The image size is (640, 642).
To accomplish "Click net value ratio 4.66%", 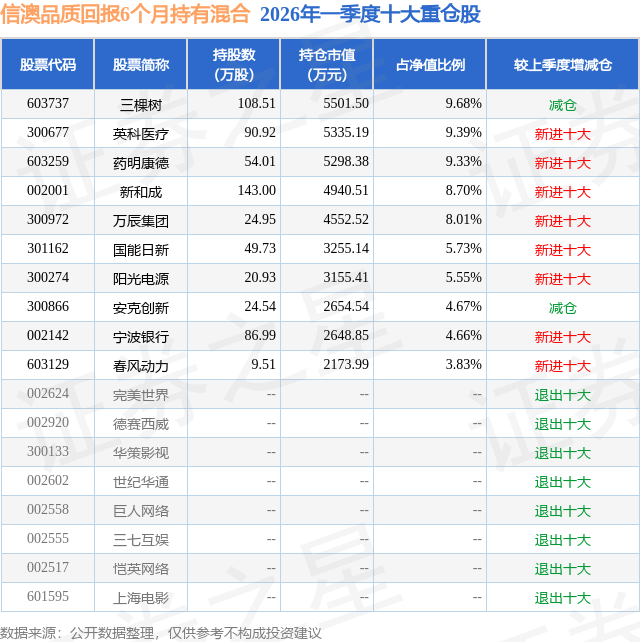I will coord(464,336).
